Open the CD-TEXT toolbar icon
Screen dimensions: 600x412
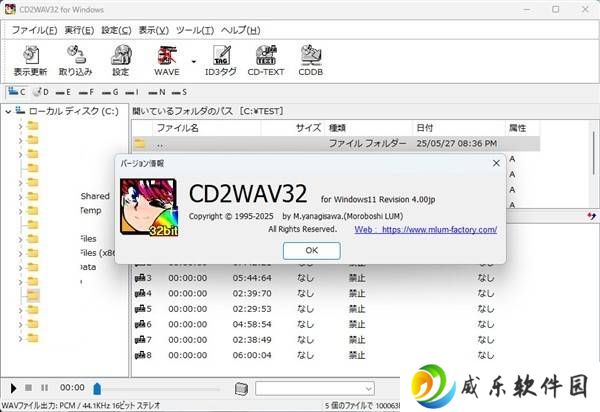pos(266,60)
